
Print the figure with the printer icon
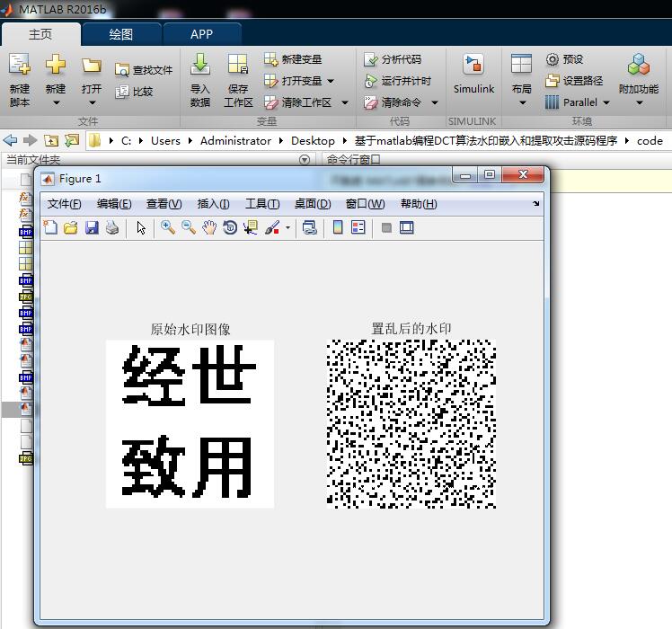pos(112,227)
